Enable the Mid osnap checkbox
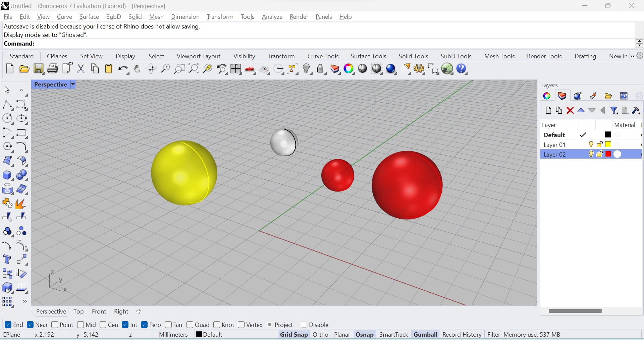 pos(80,325)
